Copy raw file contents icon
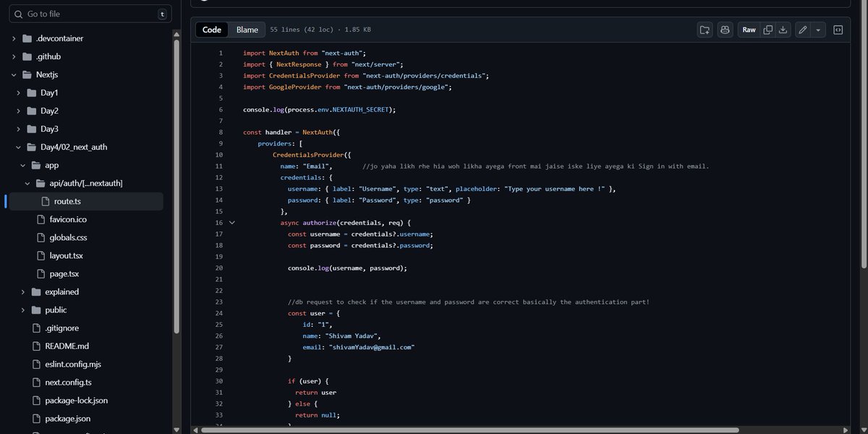 (x=768, y=30)
